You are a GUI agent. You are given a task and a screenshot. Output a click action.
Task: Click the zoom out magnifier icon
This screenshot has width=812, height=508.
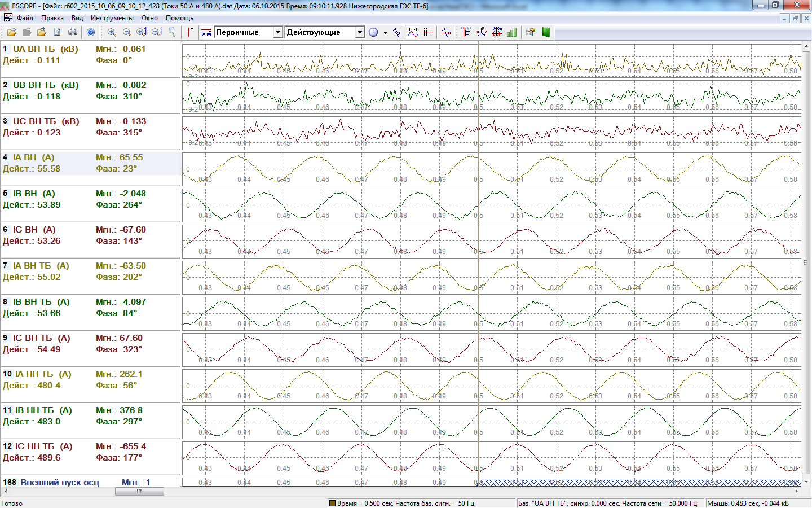tap(127, 32)
